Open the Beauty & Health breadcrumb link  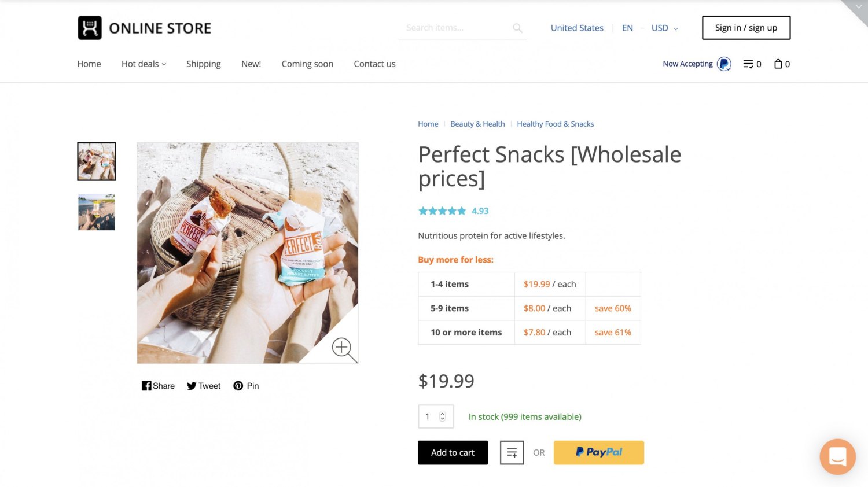(477, 124)
